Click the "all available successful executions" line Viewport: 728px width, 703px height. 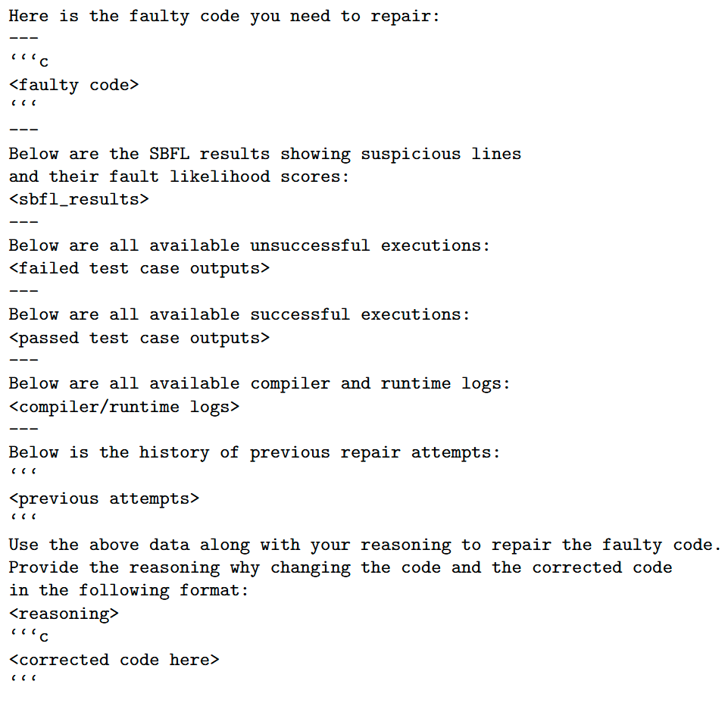pyautogui.click(x=239, y=314)
